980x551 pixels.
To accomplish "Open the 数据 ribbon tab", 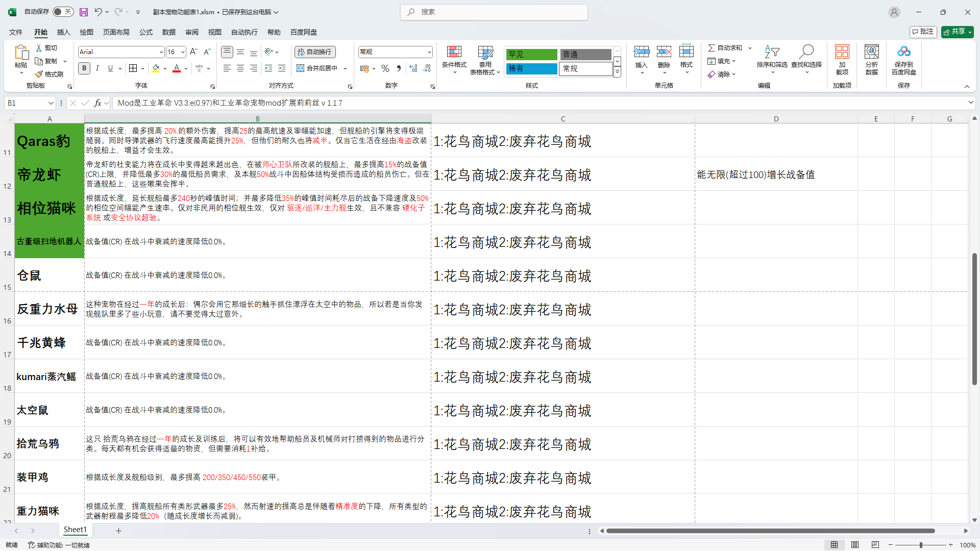I will (x=168, y=32).
